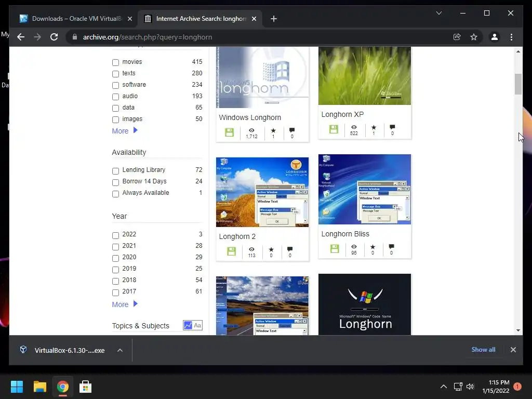Expand More years below 2017
The image size is (532, 399).
pyautogui.click(x=125, y=304)
